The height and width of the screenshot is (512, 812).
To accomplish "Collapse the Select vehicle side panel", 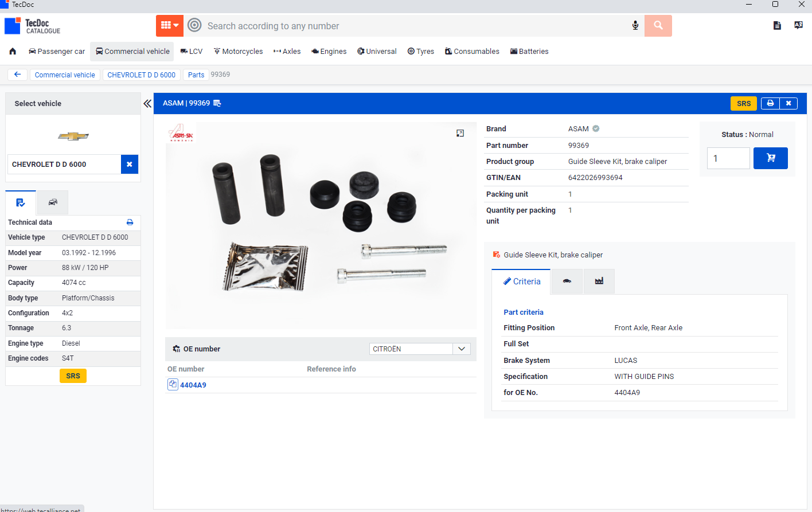I will pyautogui.click(x=147, y=104).
